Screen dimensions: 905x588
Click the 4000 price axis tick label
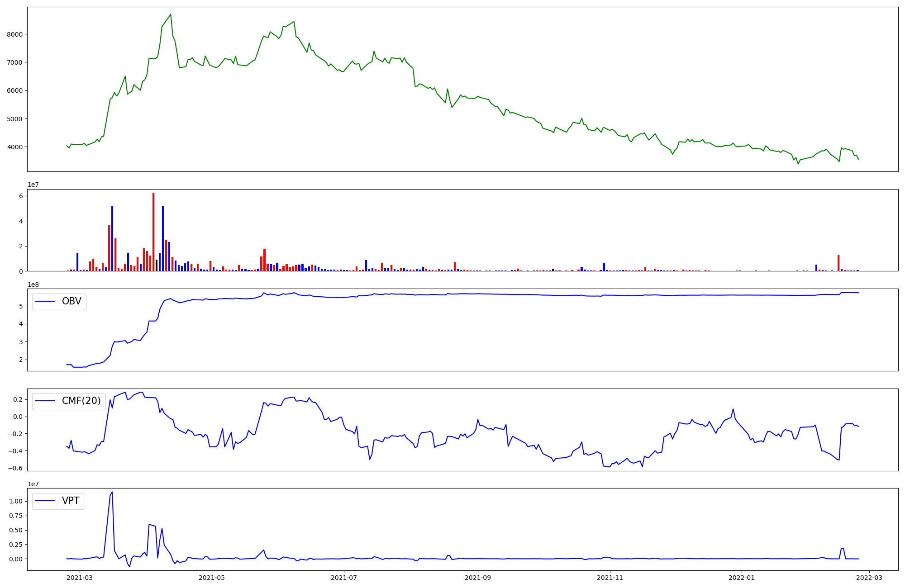click(x=15, y=147)
